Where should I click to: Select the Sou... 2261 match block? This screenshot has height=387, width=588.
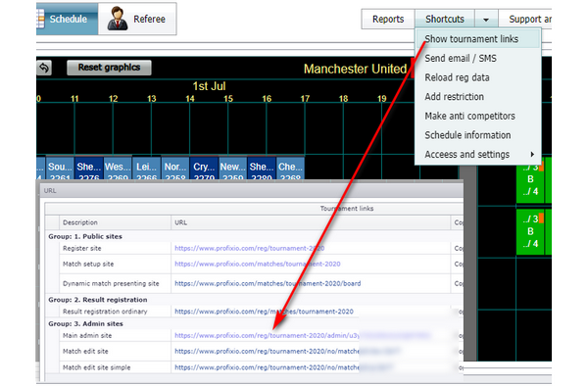coord(60,169)
